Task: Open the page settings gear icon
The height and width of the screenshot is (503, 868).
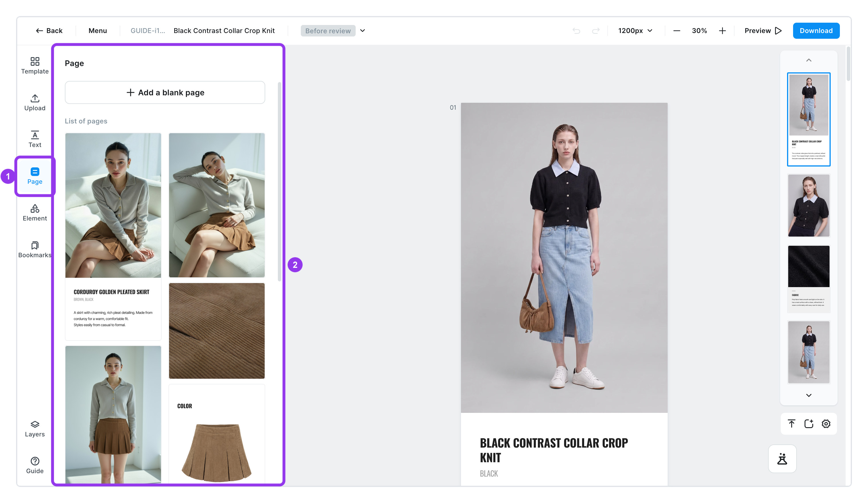Action: pyautogui.click(x=826, y=423)
